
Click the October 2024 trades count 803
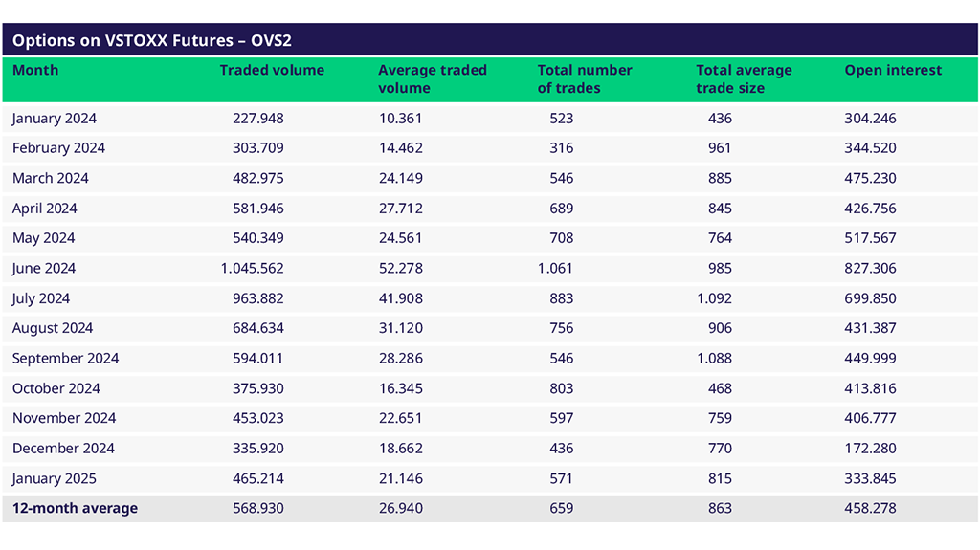562,388
